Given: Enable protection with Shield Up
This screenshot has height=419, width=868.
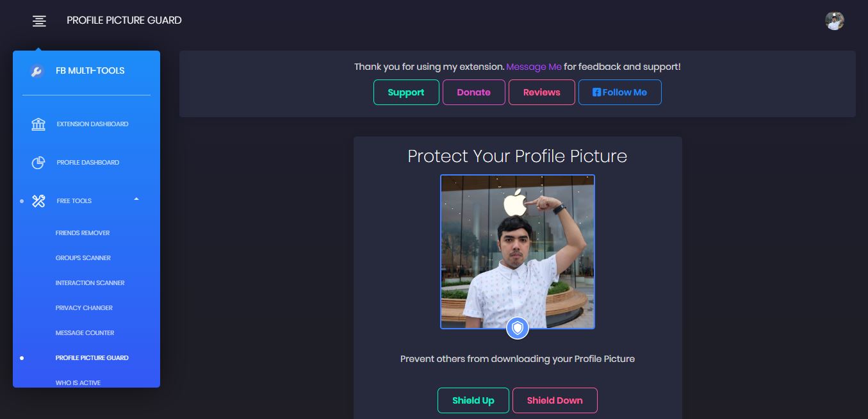Looking at the screenshot, I should [x=473, y=400].
